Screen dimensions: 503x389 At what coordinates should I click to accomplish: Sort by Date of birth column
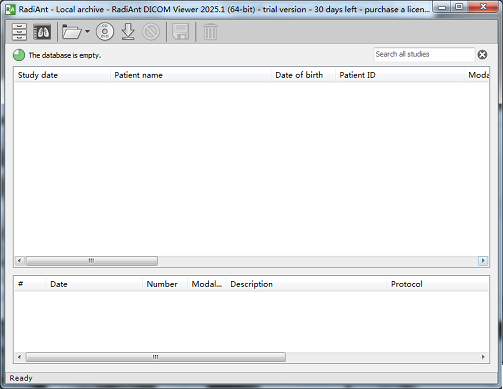point(303,75)
